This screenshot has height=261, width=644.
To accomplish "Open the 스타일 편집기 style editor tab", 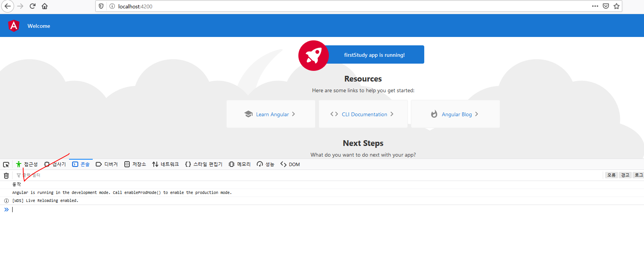I will [204, 164].
